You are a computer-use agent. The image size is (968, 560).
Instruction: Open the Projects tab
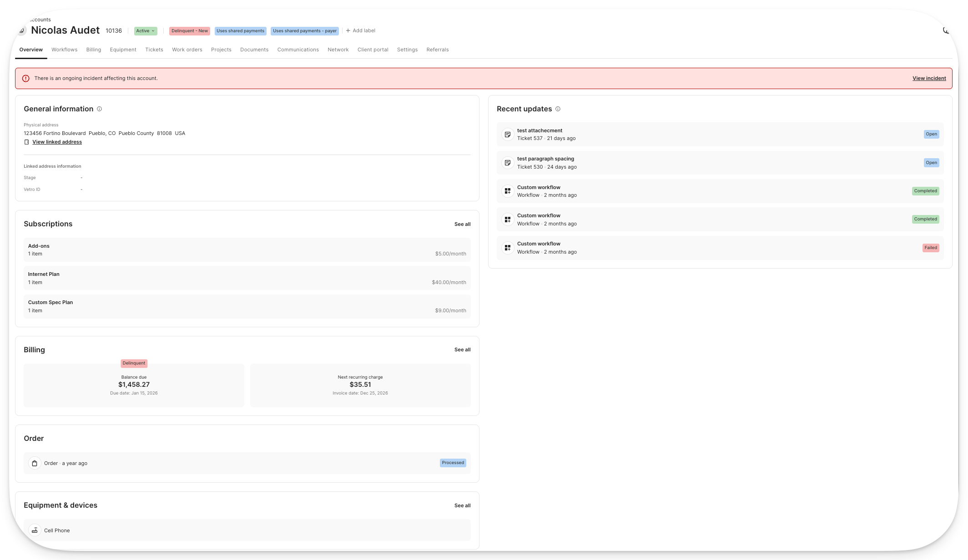[221, 50]
